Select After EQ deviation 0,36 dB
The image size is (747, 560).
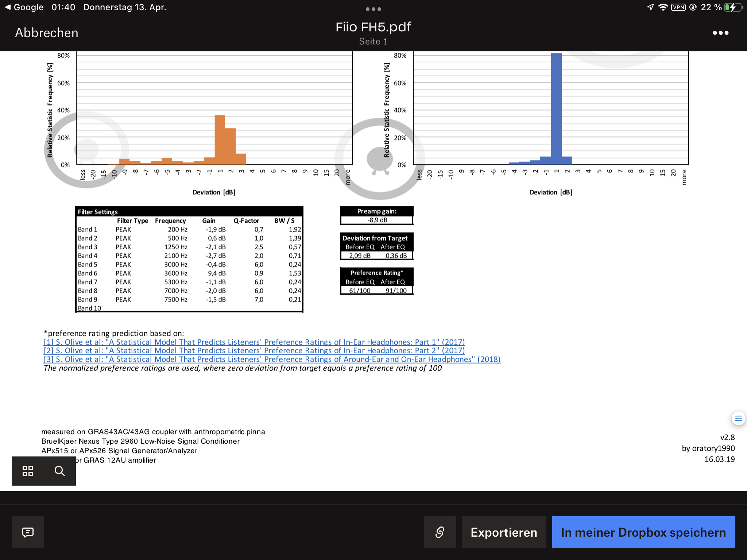click(396, 256)
